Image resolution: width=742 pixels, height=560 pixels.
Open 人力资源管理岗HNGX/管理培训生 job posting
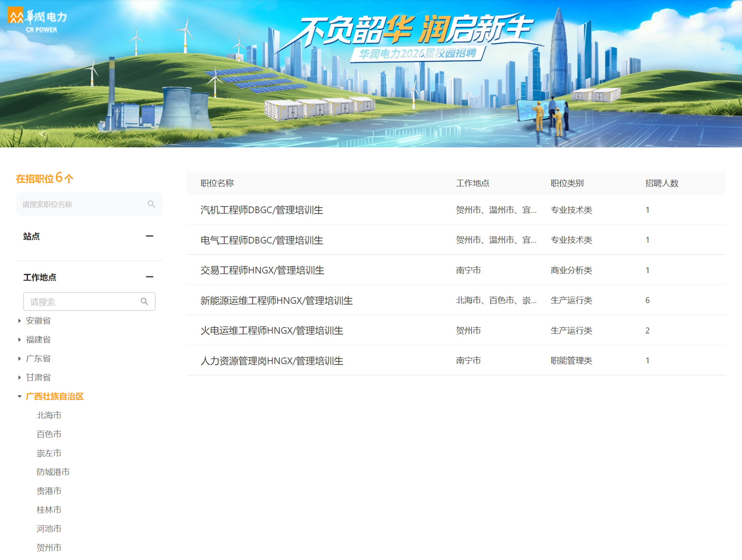(x=272, y=361)
